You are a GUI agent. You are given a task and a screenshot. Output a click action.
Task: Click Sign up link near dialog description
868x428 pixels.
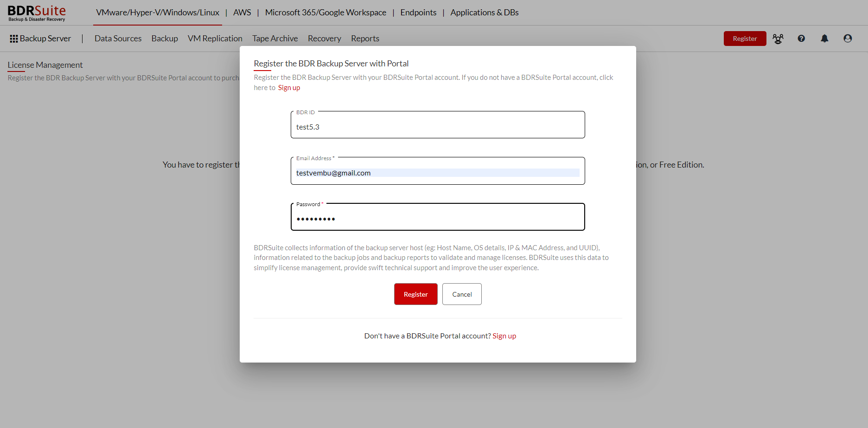[x=289, y=88]
